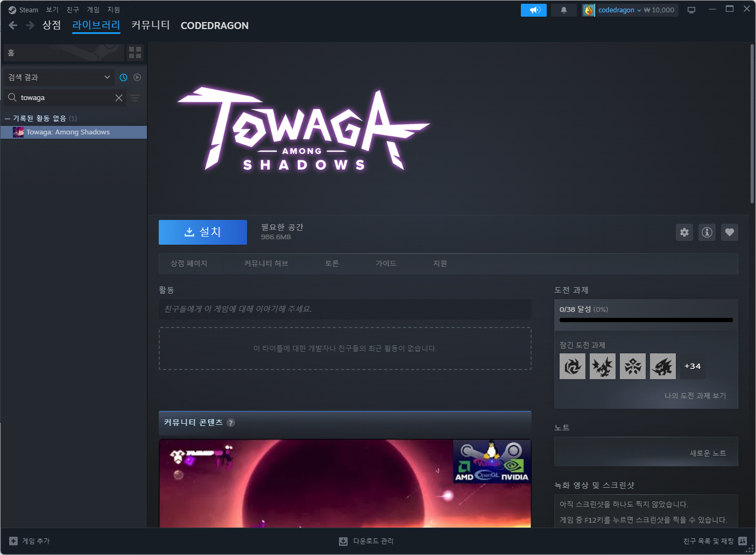This screenshot has width=756, height=555.
Task: Open the 보기 menu
Action: pos(52,10)
